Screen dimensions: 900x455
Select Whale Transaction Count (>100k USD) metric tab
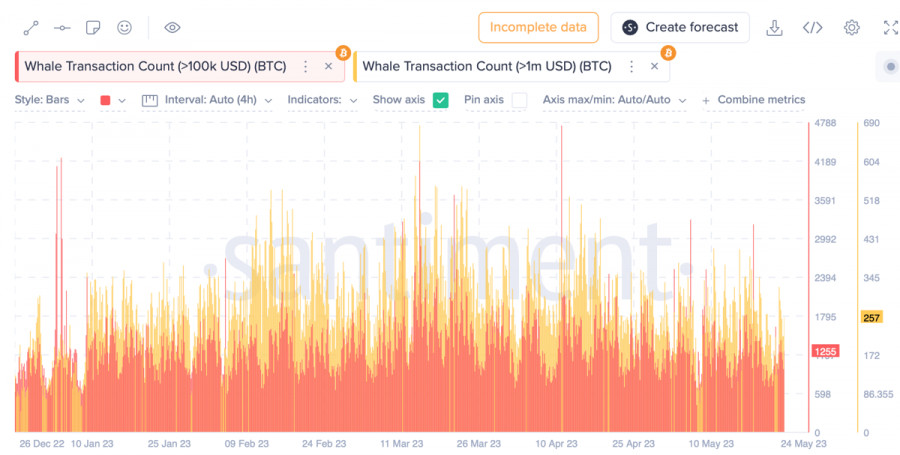tap(155, 67)
